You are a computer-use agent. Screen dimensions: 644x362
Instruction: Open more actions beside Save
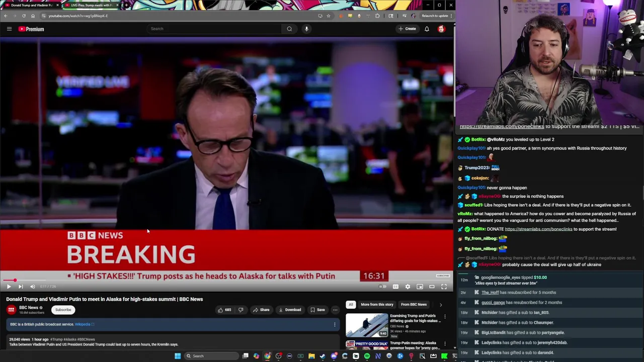[335, 310]
